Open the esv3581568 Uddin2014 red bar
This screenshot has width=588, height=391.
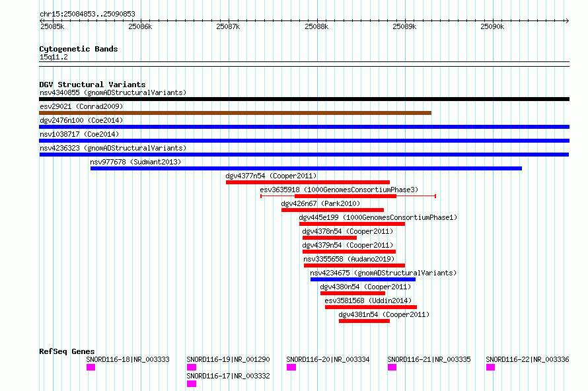(371, 307)
